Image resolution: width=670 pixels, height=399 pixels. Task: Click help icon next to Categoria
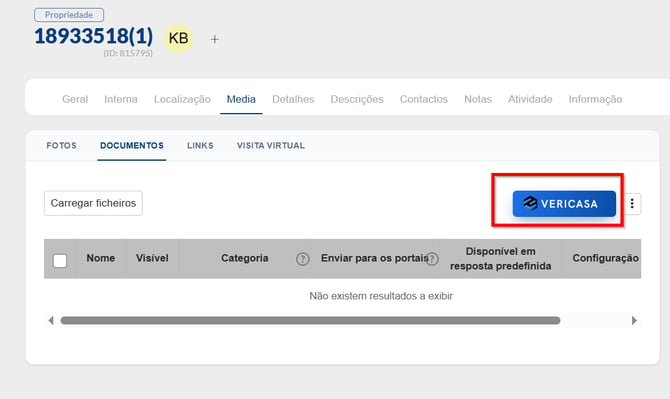pos(303,258)
